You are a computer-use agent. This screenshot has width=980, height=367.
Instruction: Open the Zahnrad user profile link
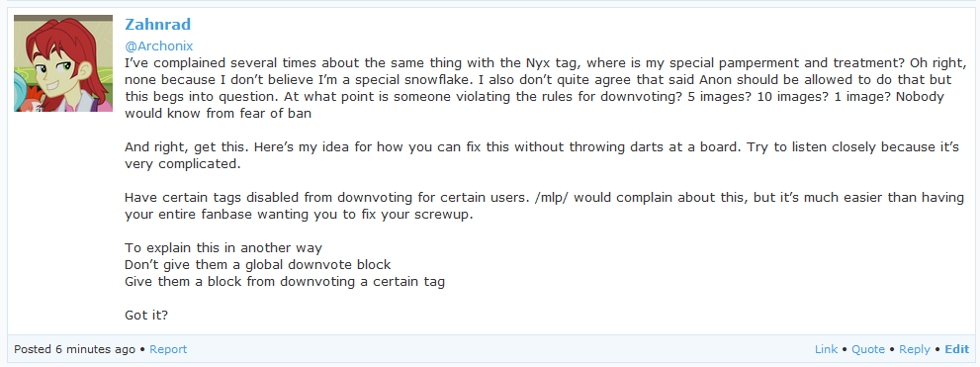[x=157, y=25]
